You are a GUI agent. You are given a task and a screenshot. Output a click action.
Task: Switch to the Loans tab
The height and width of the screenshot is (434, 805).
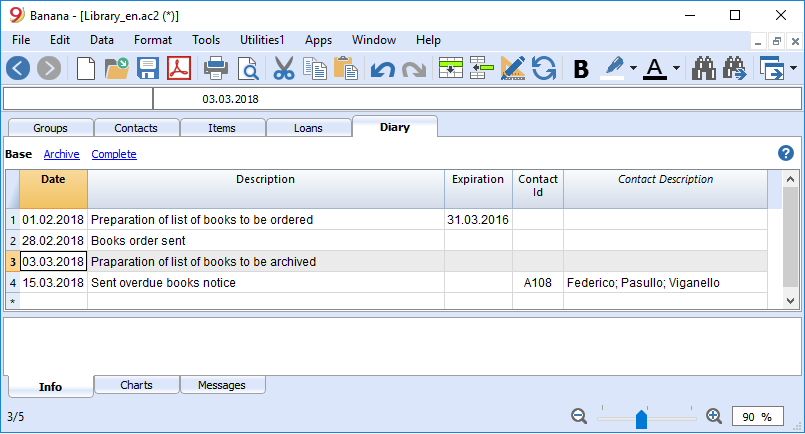[x=308, y=128]
